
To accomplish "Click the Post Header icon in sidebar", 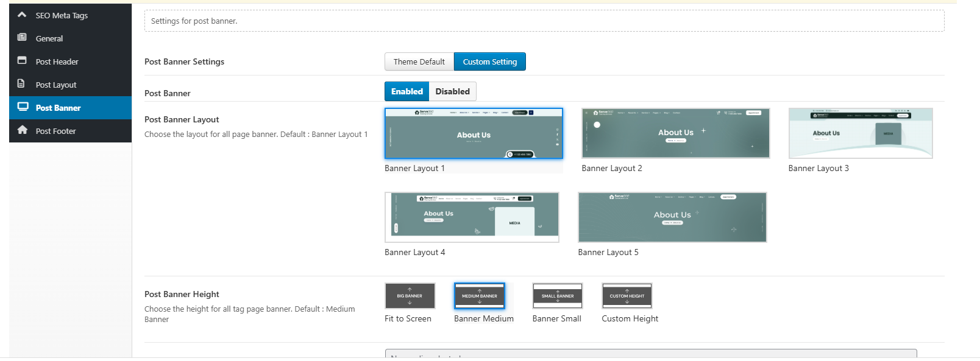I will point(22,61).
